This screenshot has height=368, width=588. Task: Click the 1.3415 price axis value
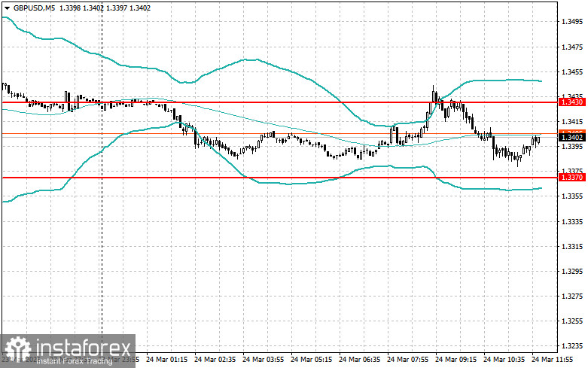[572, 122]
